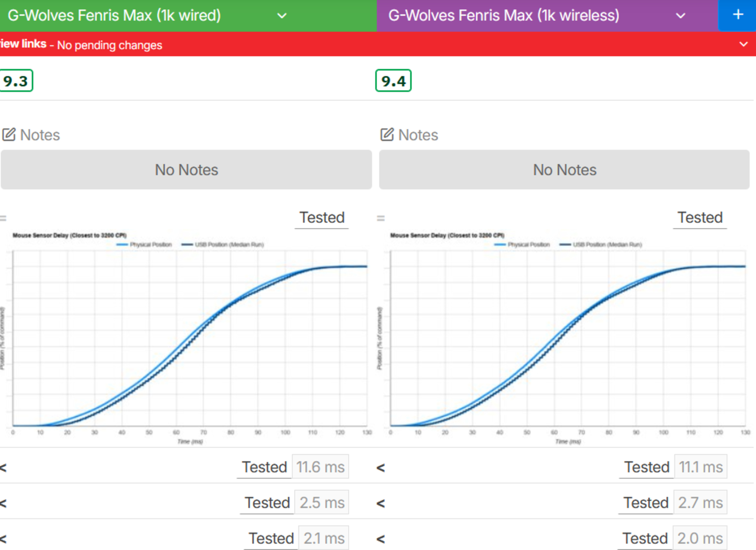The width and height of the screenshot is (756, 550).
Task: Click the 11.6 ms value field
Action: [320, 467]
